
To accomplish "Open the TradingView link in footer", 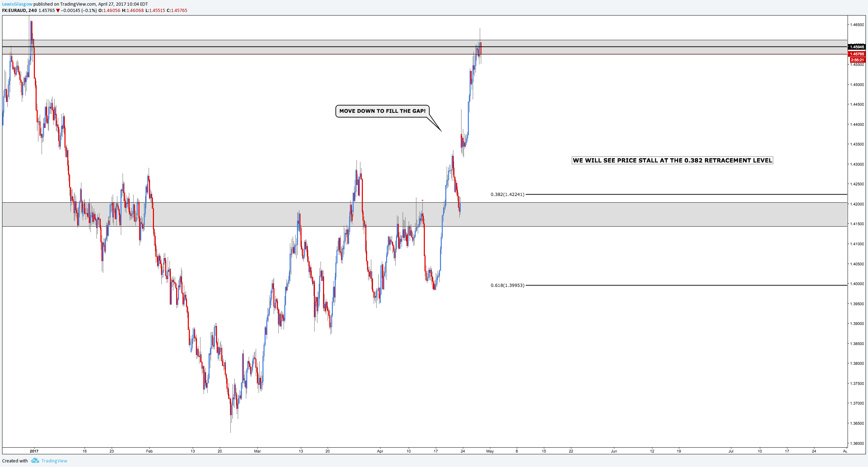I will point(54,461).
